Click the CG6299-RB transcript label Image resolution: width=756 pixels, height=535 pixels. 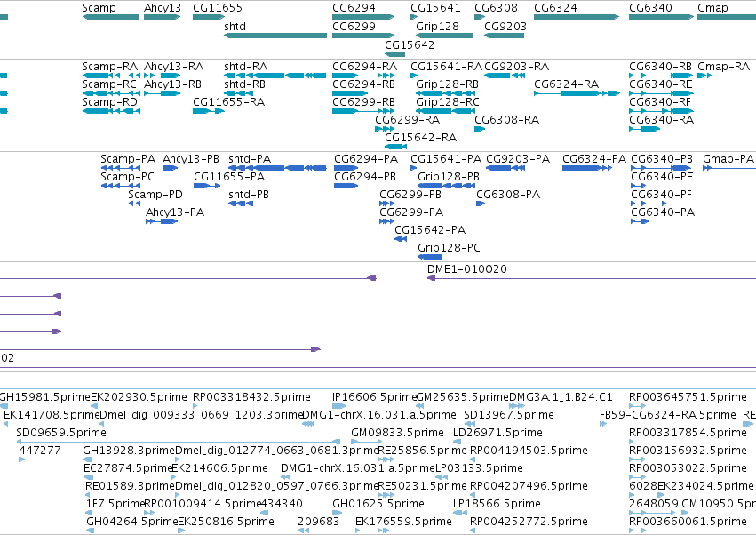pyautogui.click(x=363, y=102)
